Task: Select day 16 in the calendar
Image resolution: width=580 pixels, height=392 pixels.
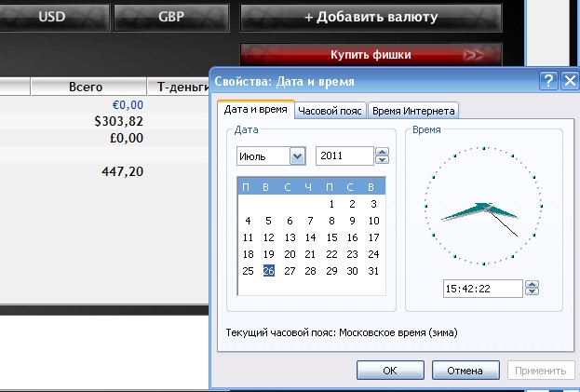Action: (x=352, y=237)
